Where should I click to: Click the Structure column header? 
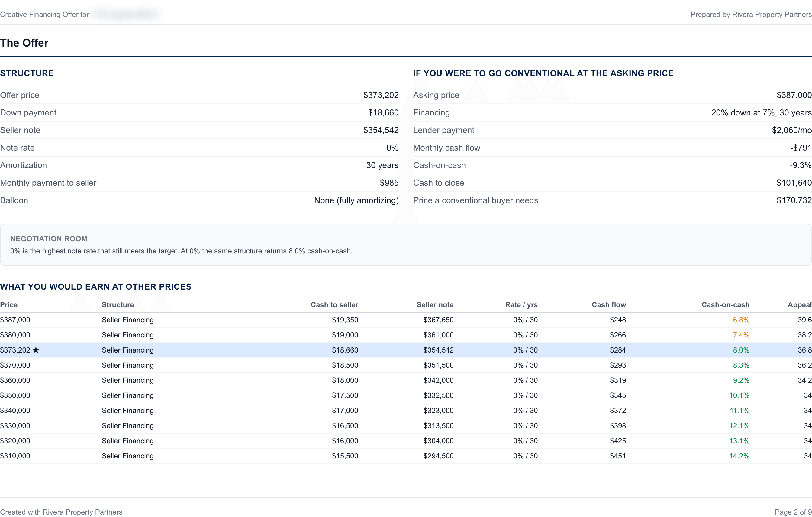pos(118,305)
